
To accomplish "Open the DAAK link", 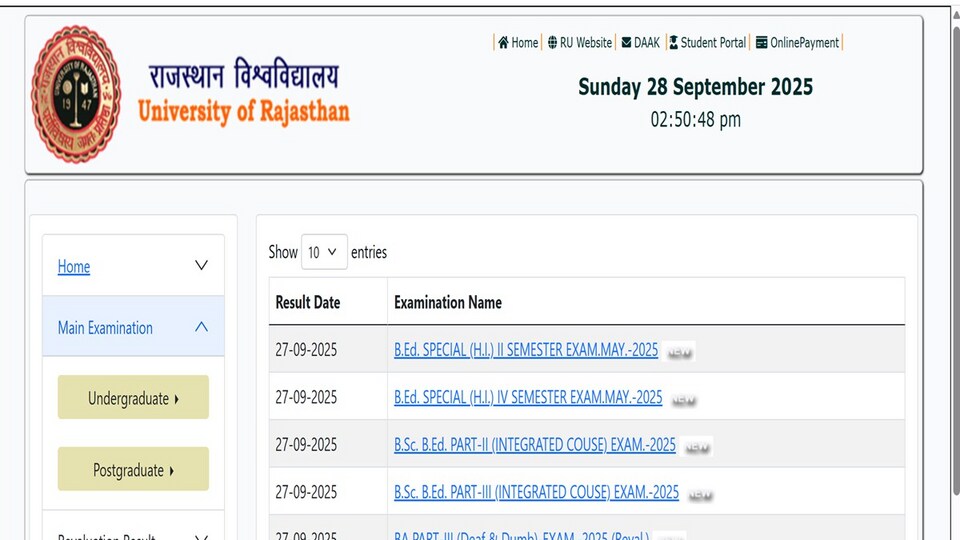I will point(647,43).
